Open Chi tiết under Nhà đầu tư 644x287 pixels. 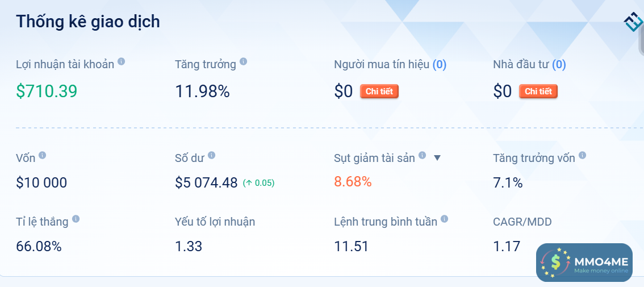538,91
